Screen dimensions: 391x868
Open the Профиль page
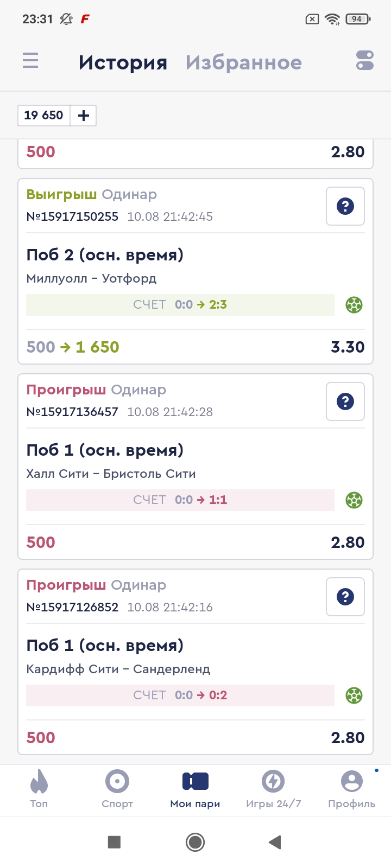[x=351, y=789]
